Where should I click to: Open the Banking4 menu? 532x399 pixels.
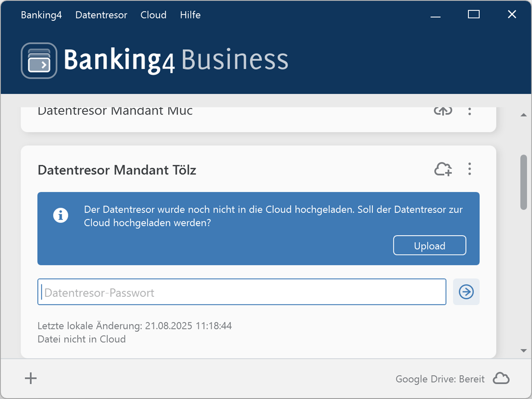(x=41, y=15)
